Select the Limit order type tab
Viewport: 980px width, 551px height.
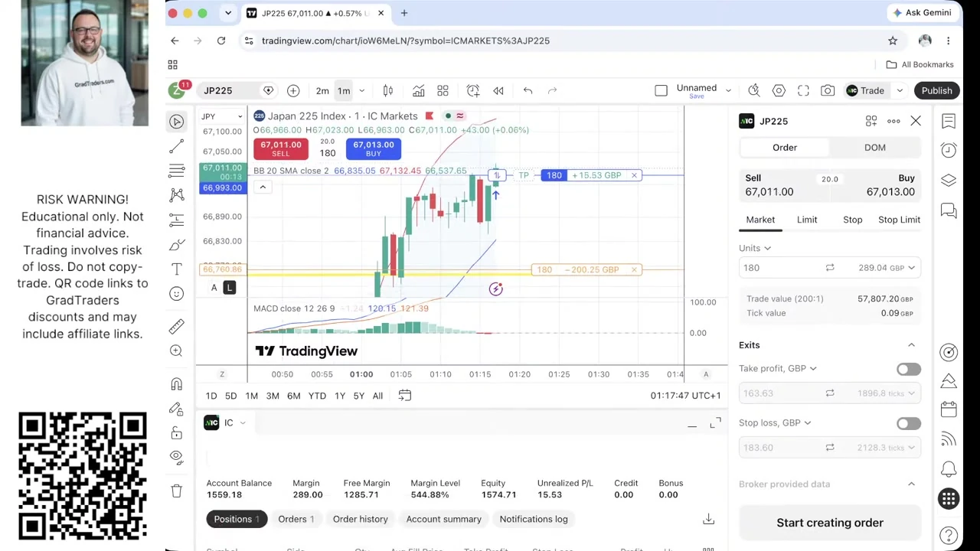coord(807,220)
